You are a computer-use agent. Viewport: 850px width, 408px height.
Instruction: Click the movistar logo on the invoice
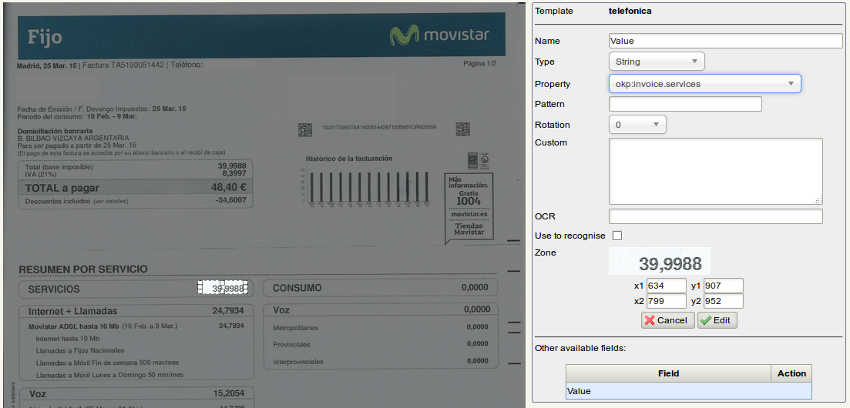point(439,35)
